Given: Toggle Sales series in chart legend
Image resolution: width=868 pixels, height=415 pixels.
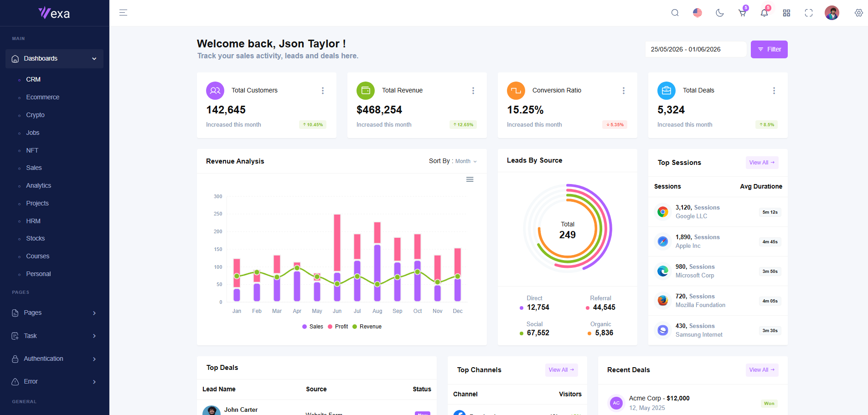Looking at the screenshot, I should pos(313,327).
